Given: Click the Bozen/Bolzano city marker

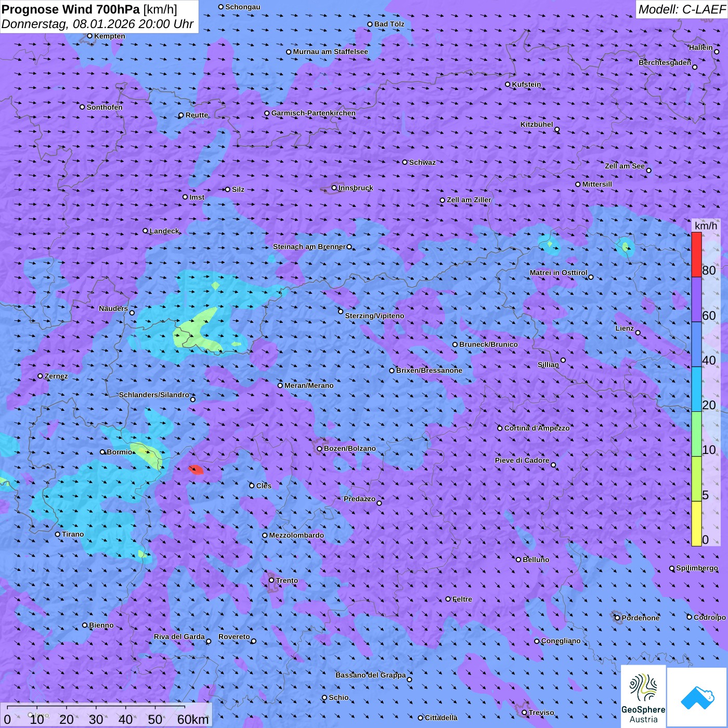Looking at the screenshot, I should 320,449.
